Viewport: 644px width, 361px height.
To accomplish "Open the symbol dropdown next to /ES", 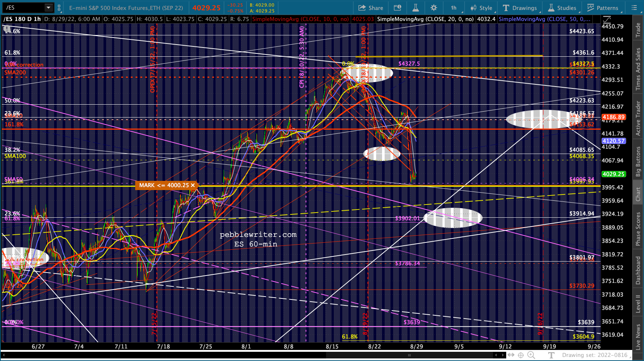I will click(x=49, y=7).
